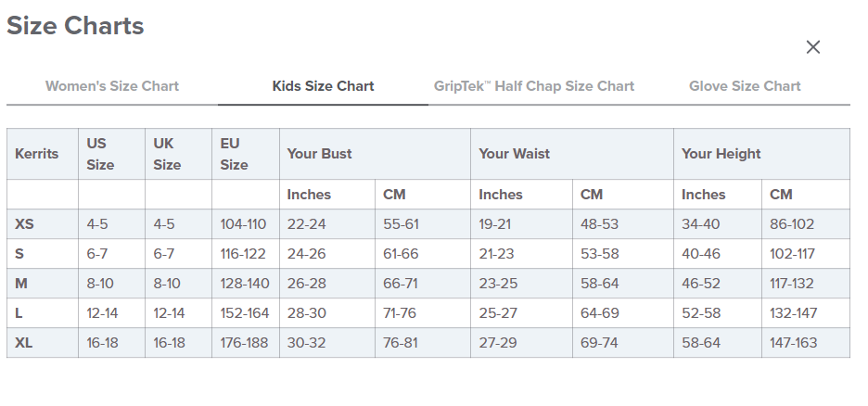Click the Size Charts heading
868x406 pixels.
coord(75,26)
